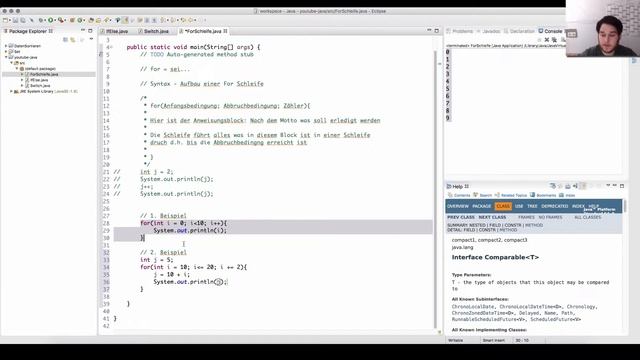Minimize the editor area

pos(429,31)
